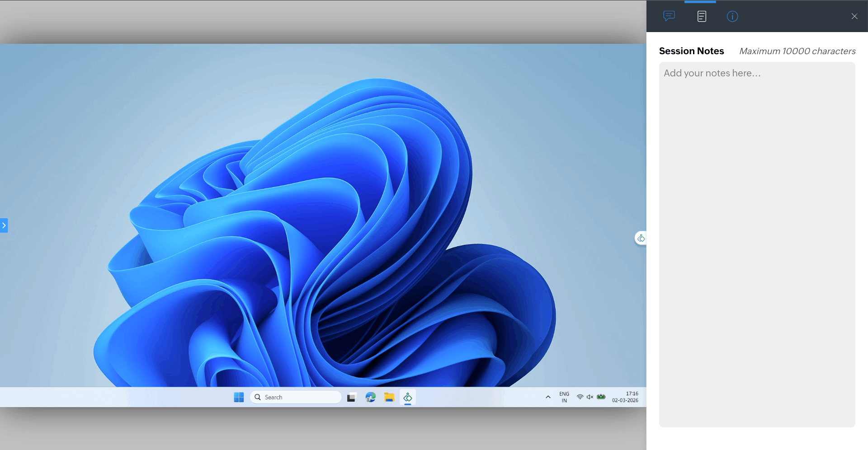The width and height of the screenshot is (868, 450).
Task: Select the Zoho Assist taskbar app icon
Action: 408,397
